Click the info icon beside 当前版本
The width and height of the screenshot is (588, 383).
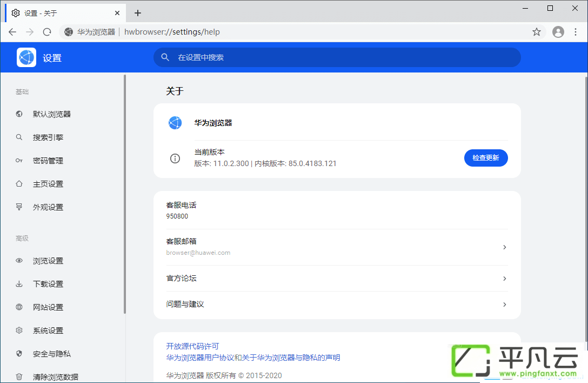pyautogui.click(x=175, y=159)
